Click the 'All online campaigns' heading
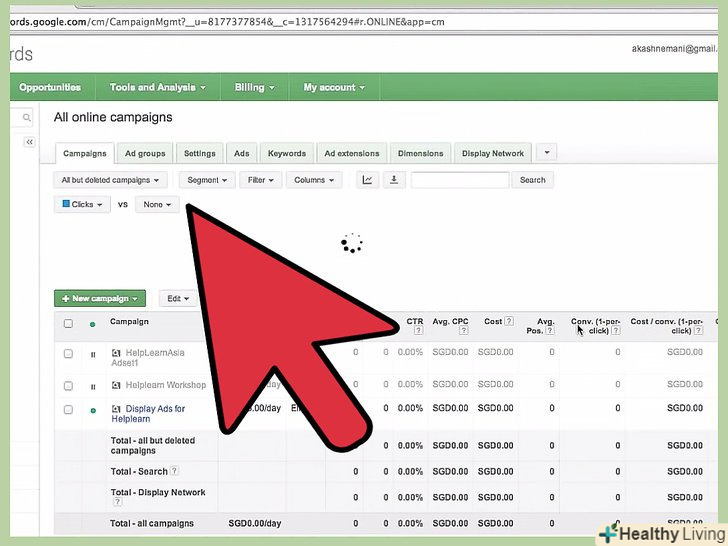 coord(113,117)
